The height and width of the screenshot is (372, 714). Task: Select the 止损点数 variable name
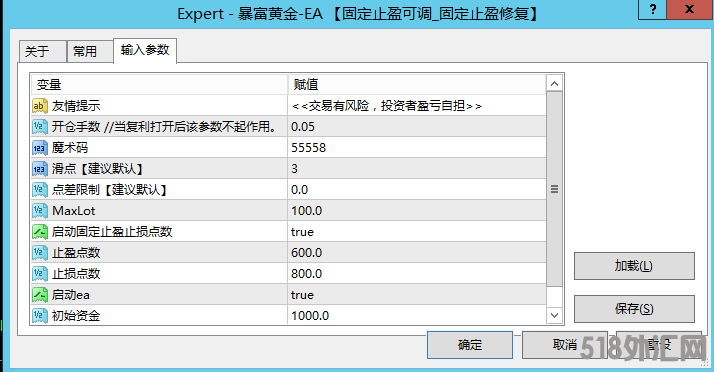point(76,273)
